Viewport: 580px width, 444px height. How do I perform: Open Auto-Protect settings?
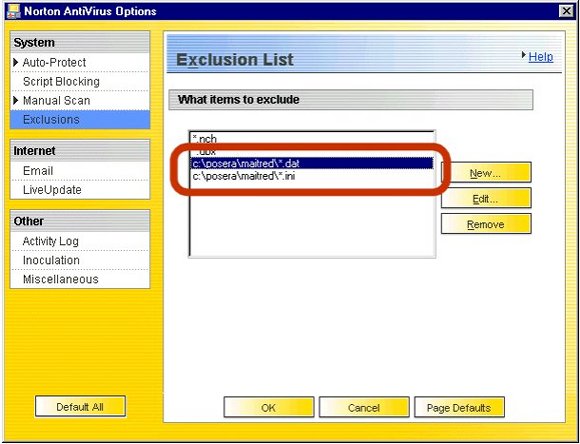54,63
